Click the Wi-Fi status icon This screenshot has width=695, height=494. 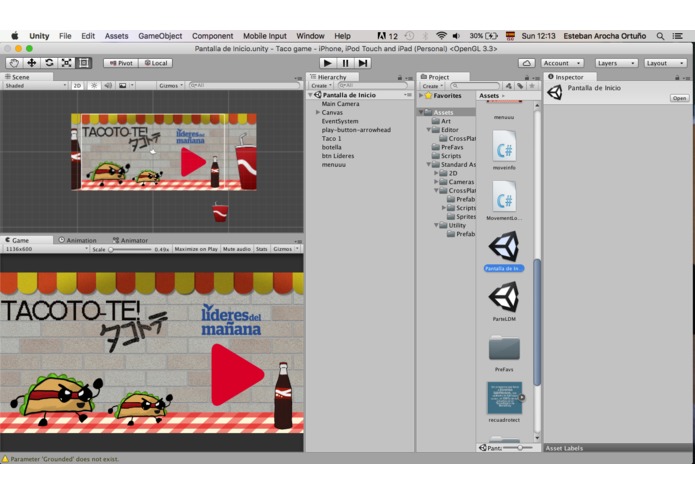tap(441, 36)
